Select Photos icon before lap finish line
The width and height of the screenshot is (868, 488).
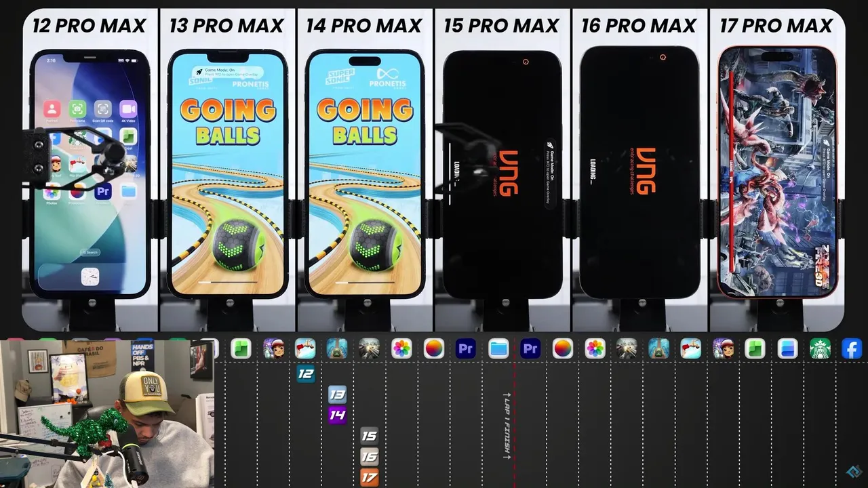[x=401, y=348]
